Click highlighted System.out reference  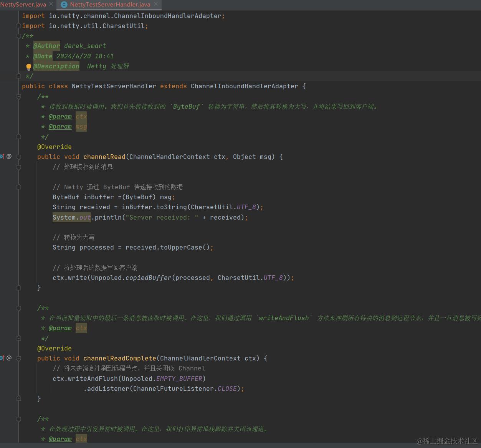tap(72, 217)
